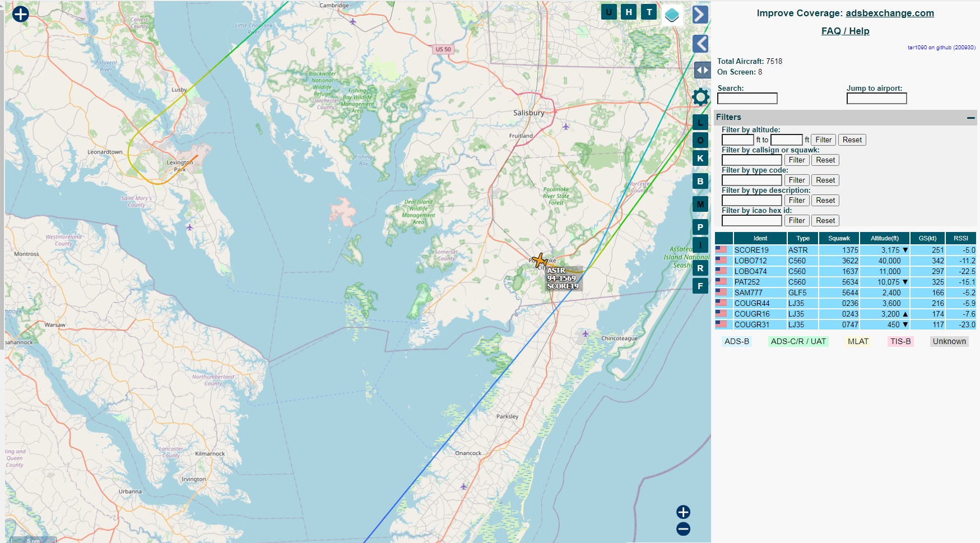Toggle the P map button

click(x=700, y=227)
